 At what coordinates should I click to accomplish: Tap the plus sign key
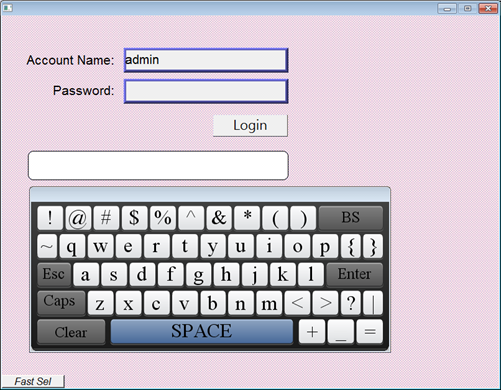312,332
